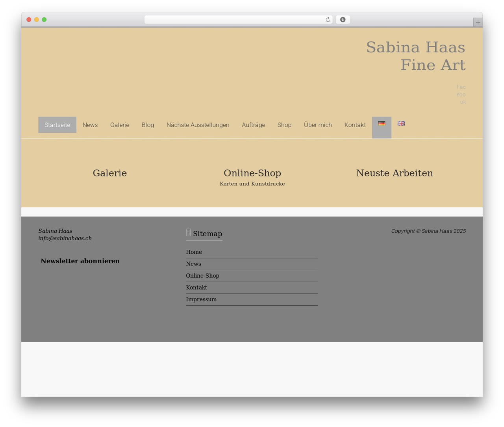Screen dimensions: 504x427
Task: Open Shop from the navigation bar
Action: click(284, 125)
